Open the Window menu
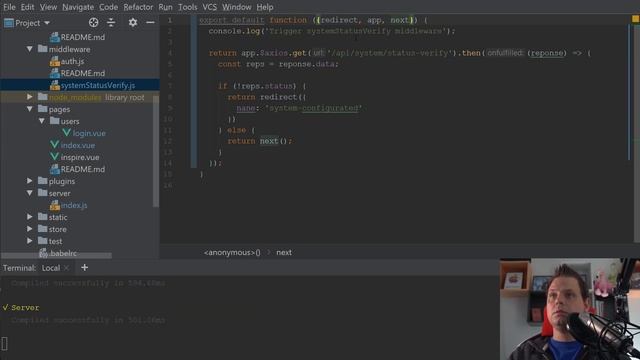640x360 pixels. point(236,7)
